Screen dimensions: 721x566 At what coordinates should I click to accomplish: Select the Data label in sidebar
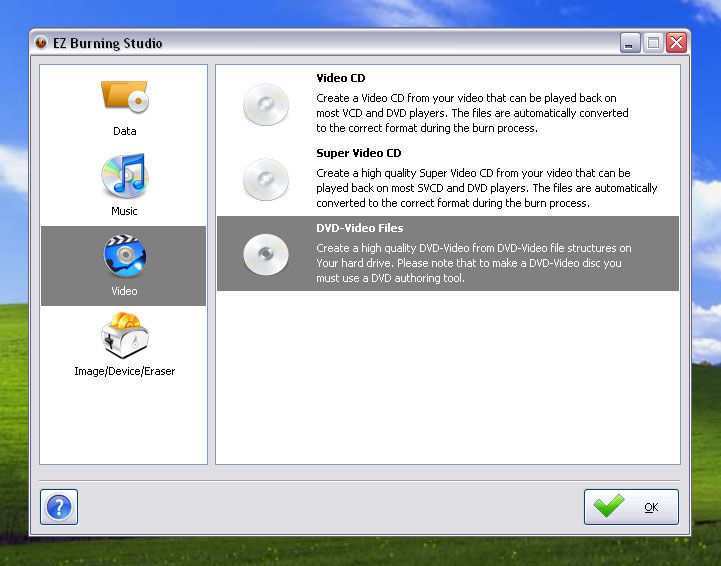click(x=125, y=131)
